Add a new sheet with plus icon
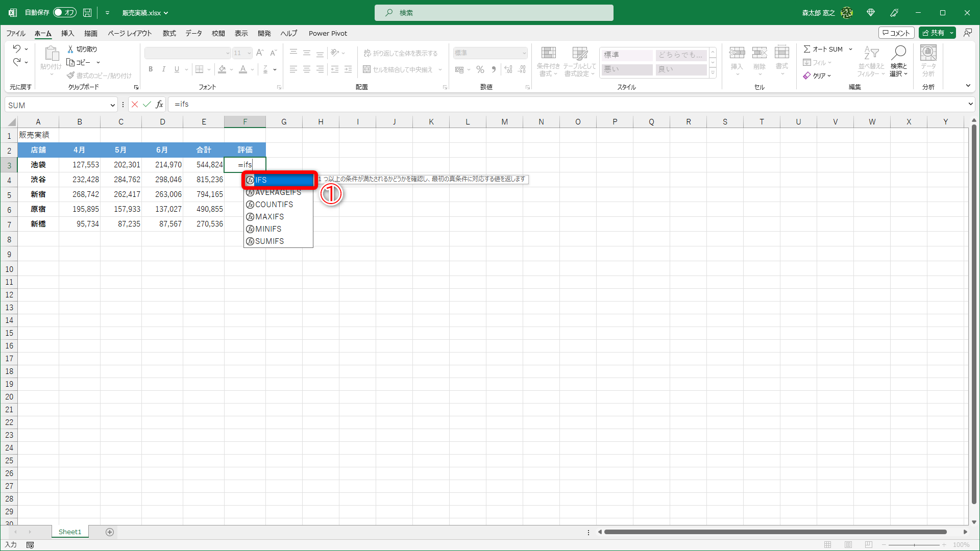Viewport: 980px width, 551px height. pos(110,532)
